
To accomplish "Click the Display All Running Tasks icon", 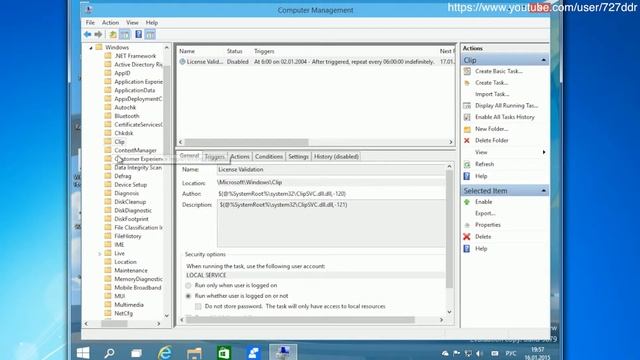I will pyautogui.click(x=467, y=106).
